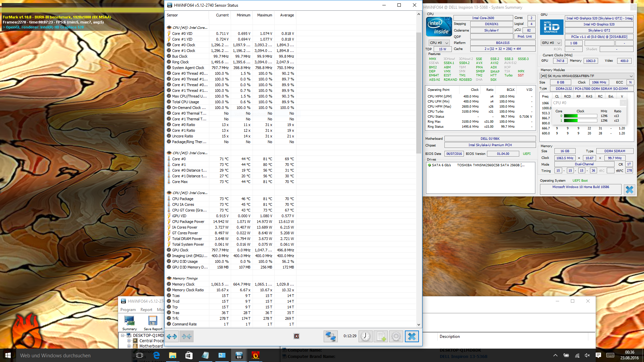Open the Report menu
Viewport: 644px width, 362px height.
(x=146, y=310)
